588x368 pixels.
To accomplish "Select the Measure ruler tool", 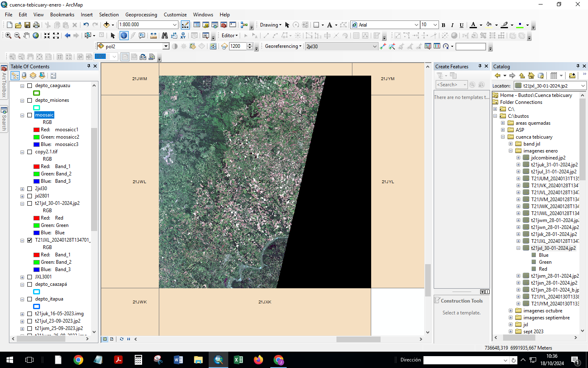I will [x=154, y=36].
